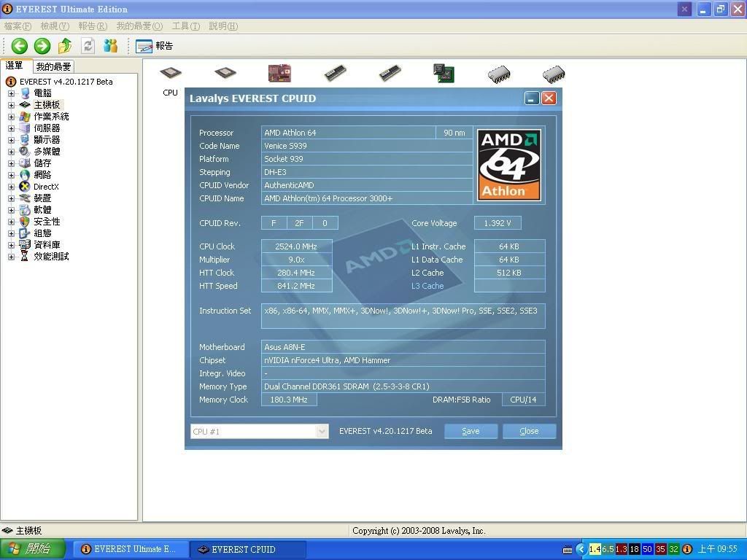Image resolution: width=747 pixels, height=560 pixels.
Task: Expand the 顯示器 tree node
Action: (x=11, y=140)
